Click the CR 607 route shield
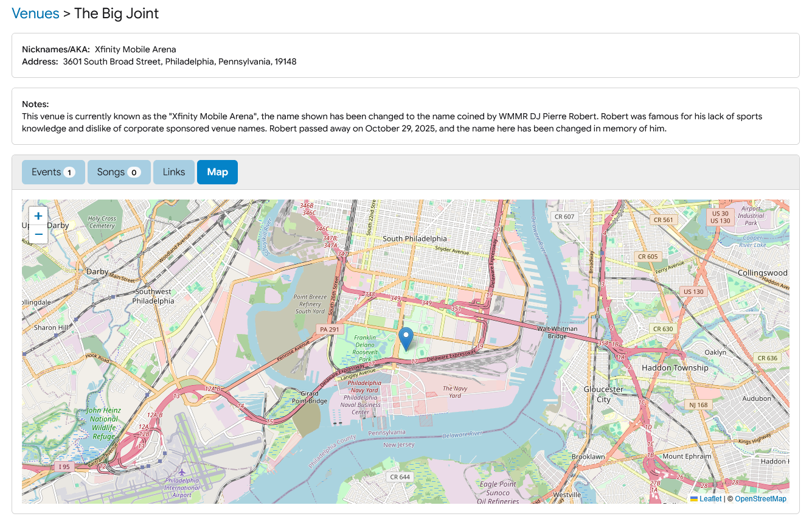Image resolution: width=812 pixels, height=522 pixels. tap(564, 216)
